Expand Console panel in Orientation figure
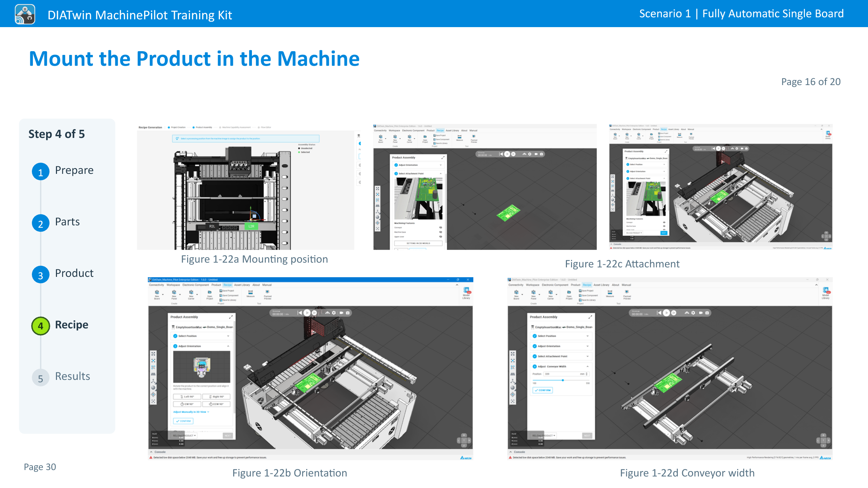Screen dimensions: 868x488 (x=151, y=452)
